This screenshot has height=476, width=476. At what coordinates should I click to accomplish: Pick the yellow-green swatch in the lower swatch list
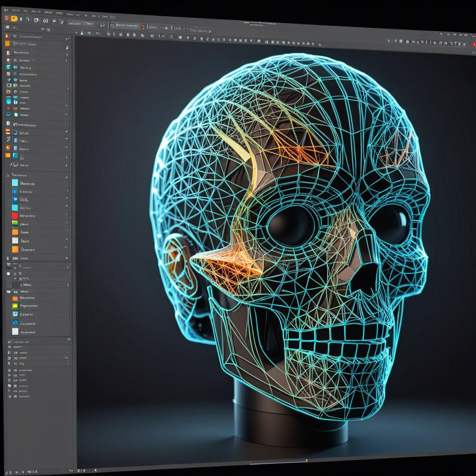(x=15, y=306)
